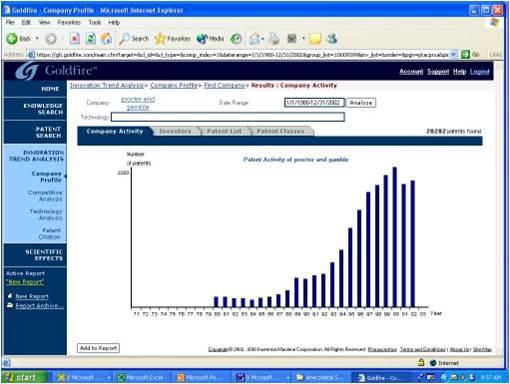
Task: Open the Report Archive link
Action: pos(39,306)
